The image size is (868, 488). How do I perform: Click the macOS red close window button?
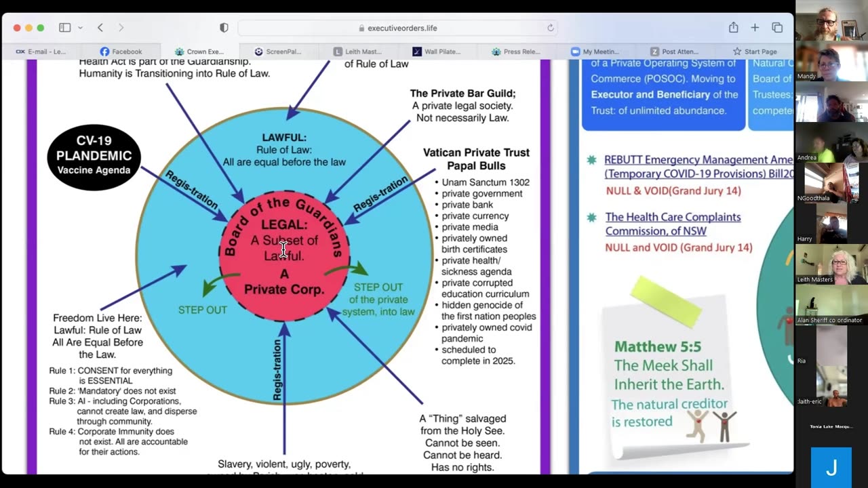[x=16, y=28]
